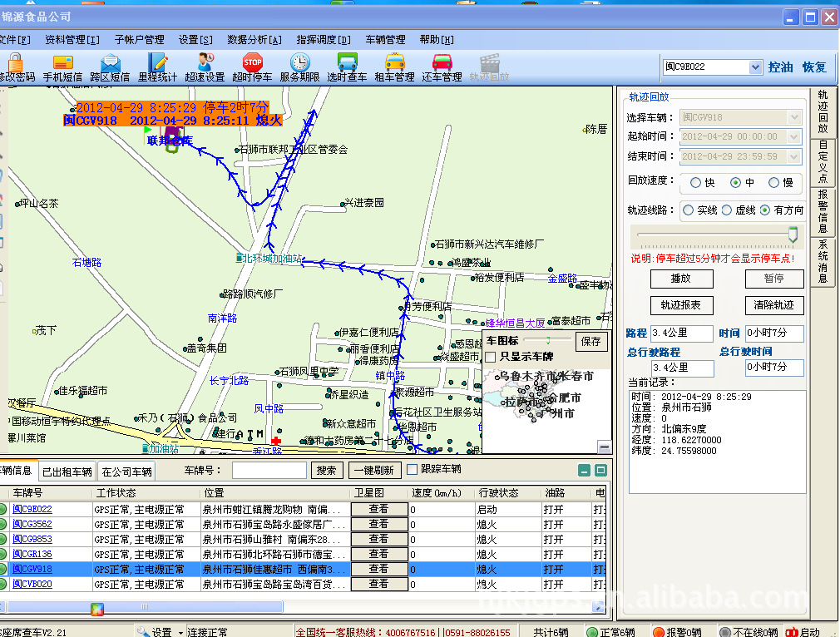This screenshot has width=840, height=637.
Task: Open 超时停车 stop sign icon
Action: [252, 63]
